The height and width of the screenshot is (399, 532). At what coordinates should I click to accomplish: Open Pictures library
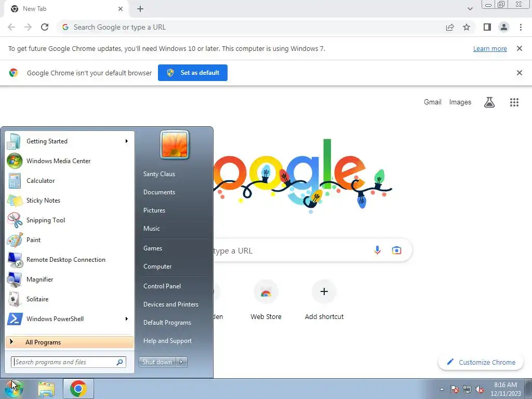click(154, 210)
